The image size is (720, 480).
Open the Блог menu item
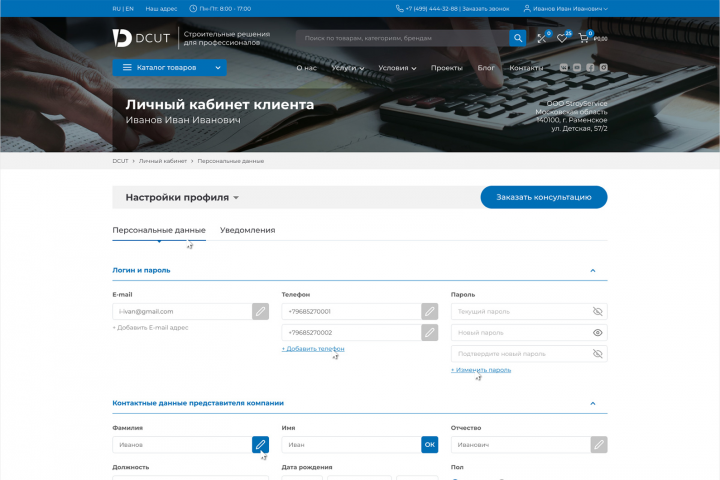[x=486, y=68]
